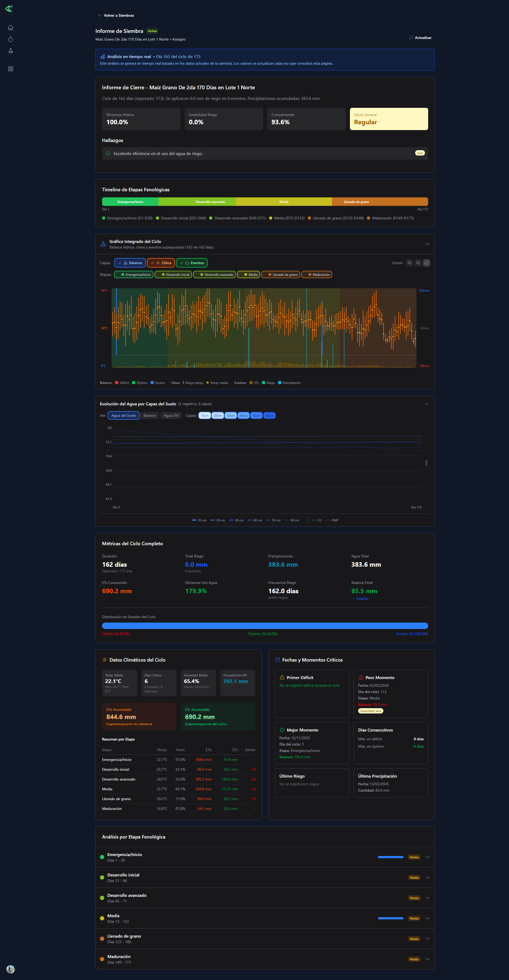Toggle the Clima layer
This screenshot has width=509, height=980.
(x=161, y=263)
